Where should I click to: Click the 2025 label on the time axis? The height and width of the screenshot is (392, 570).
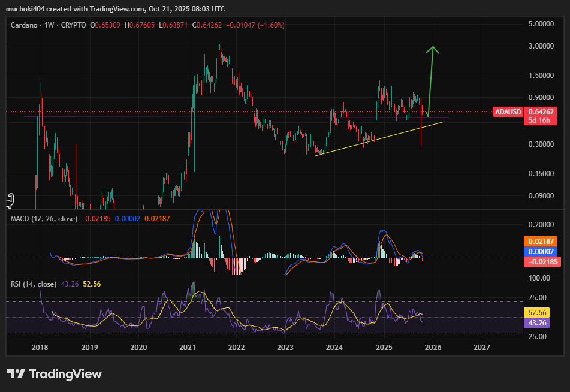pos(384,347)
